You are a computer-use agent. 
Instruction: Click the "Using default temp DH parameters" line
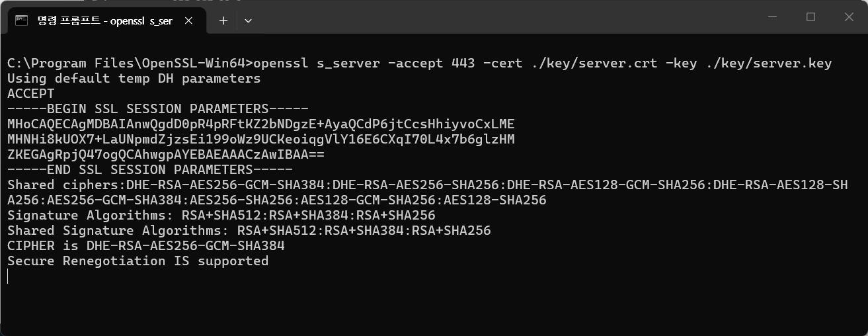click(x=134, y=79)
